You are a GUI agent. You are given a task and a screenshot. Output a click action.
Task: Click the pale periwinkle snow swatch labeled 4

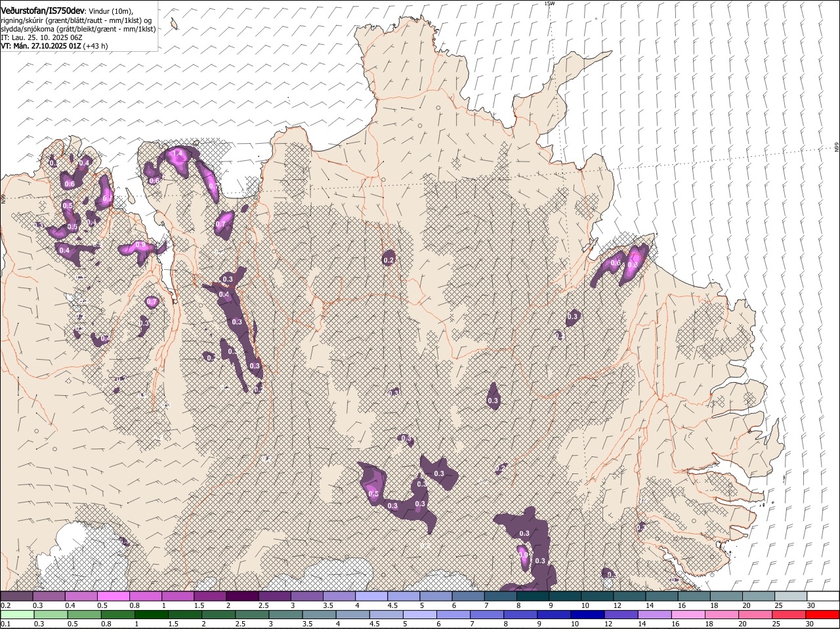point(371,596)
